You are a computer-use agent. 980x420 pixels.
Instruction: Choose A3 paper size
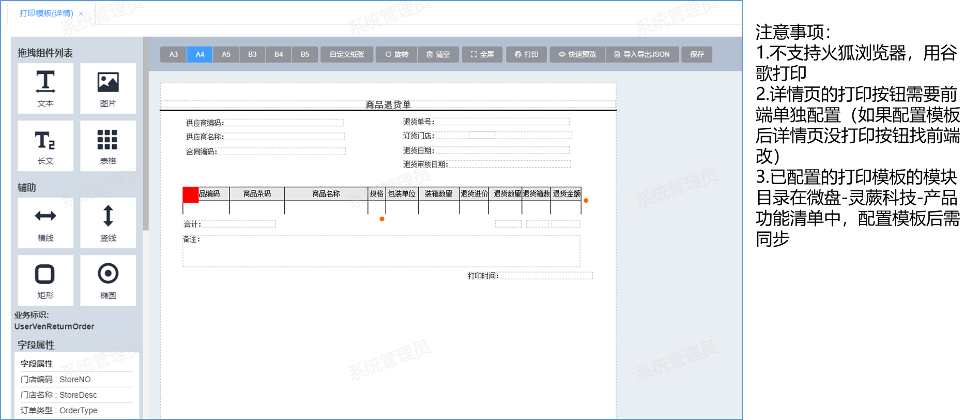[x=174, y=54]
